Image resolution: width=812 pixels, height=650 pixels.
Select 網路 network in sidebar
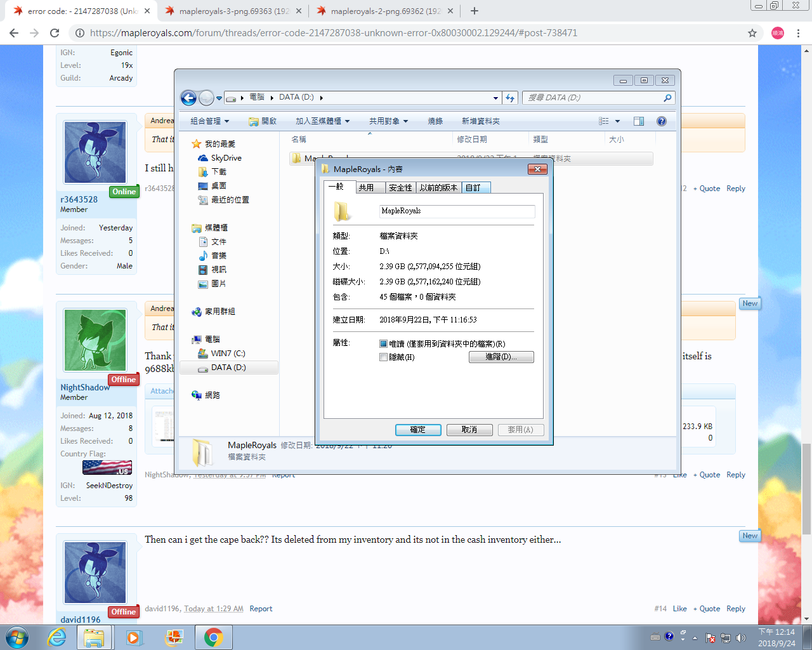click(212, 395)
